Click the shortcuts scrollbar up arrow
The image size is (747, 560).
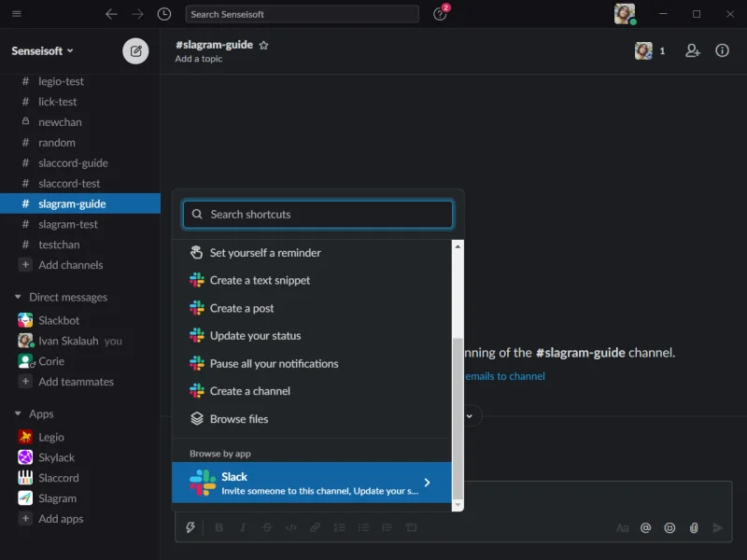pos(458,246)
